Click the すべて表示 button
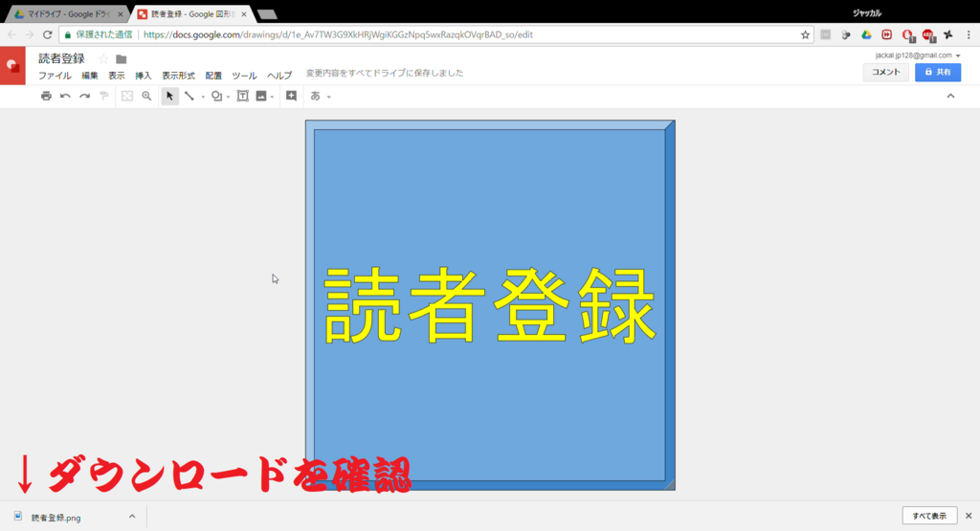This screenshot has height=531, width=980. [x=930, y=516]
